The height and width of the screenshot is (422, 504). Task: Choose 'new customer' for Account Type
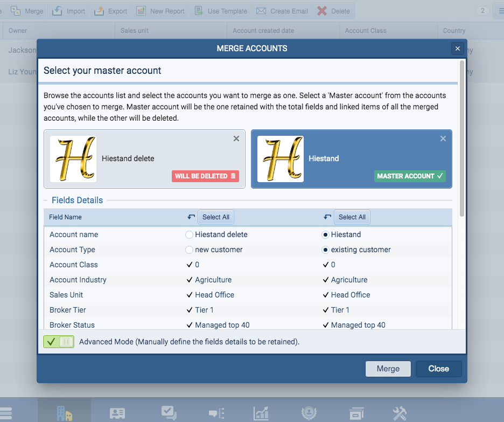point(189,250)
